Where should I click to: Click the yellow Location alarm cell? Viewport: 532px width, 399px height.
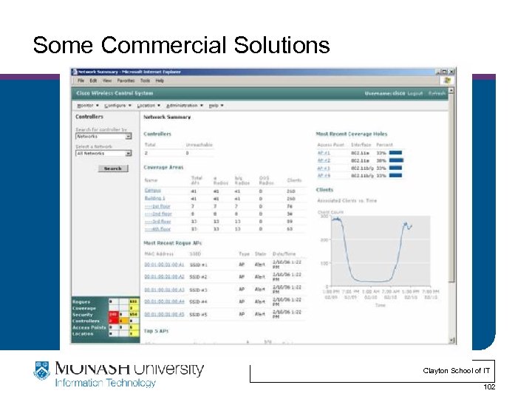click(x=134, y=333)
